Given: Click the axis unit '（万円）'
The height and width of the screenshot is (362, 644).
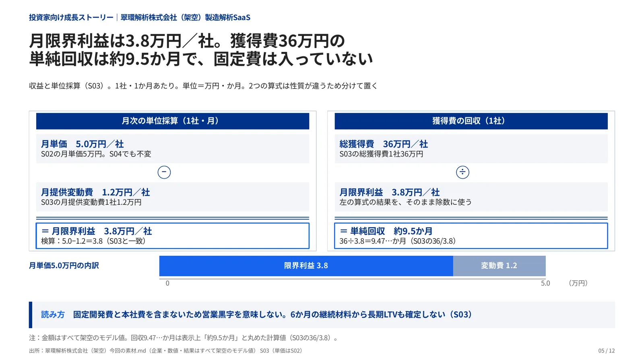Looking at the screenshot, I should [x=578, y=283].
